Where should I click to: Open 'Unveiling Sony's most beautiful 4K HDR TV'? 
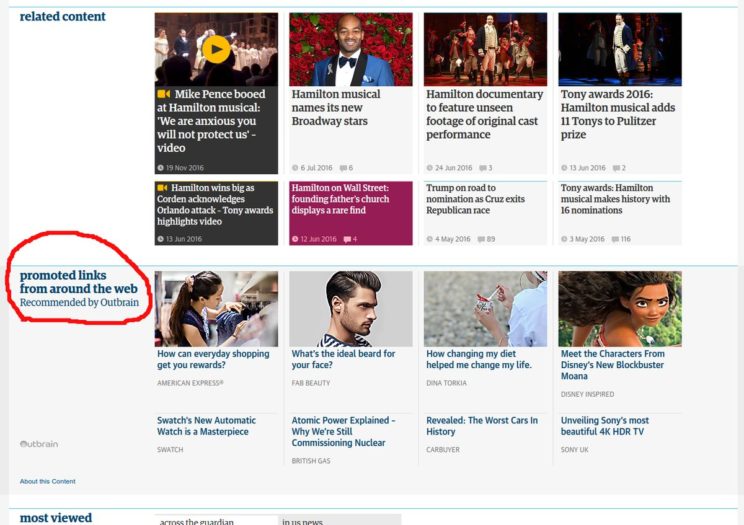[x=604, y=426]
